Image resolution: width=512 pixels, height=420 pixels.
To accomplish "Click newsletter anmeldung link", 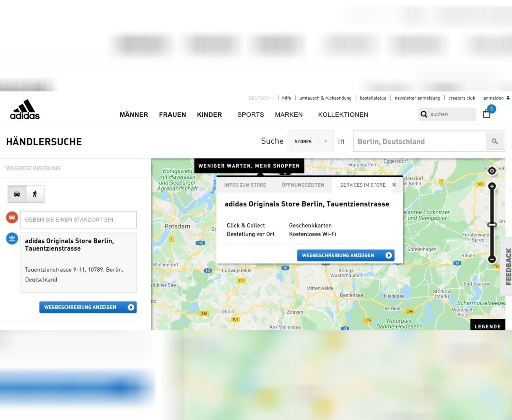I will [417, 98].
